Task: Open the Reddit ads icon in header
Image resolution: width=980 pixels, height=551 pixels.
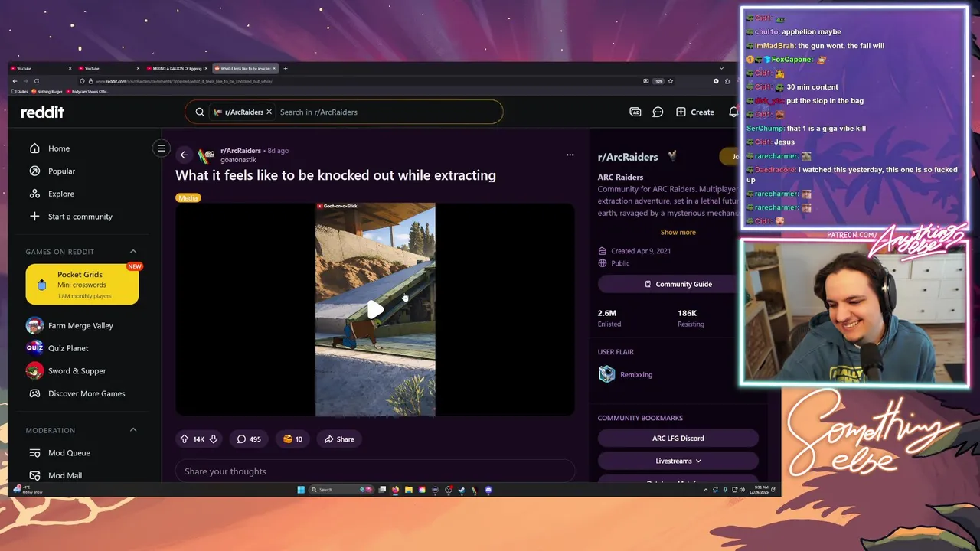Action: pyautogui.click(x=635, y=112)
